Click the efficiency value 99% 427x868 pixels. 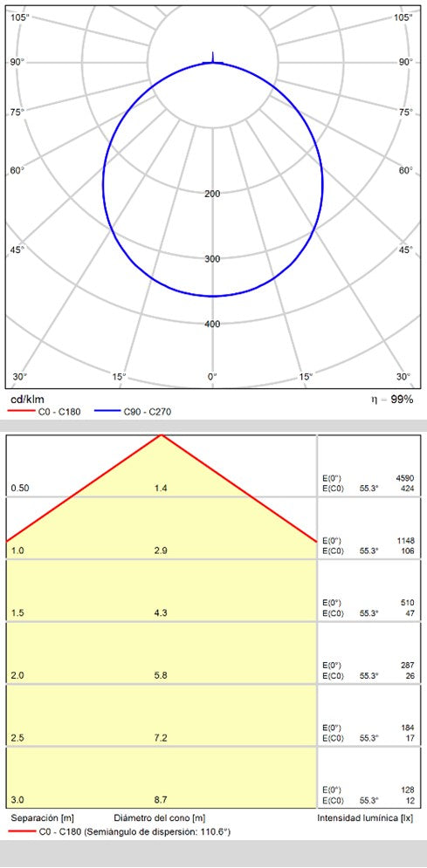[x=402, y=400]
